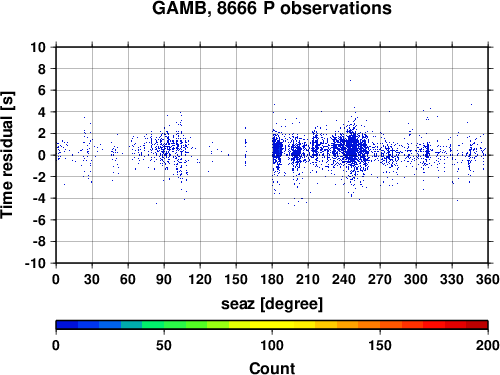The image size is (500, 375).
Task: Click the x-axis tick label 180
Action: pos(272,279)
